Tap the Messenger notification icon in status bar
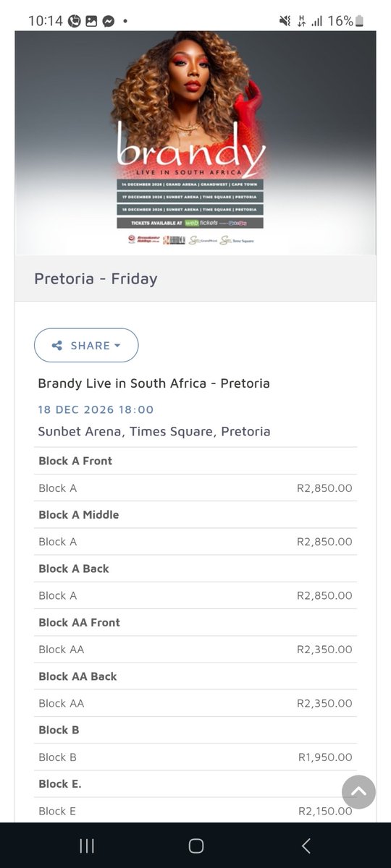 pos(108,21)
